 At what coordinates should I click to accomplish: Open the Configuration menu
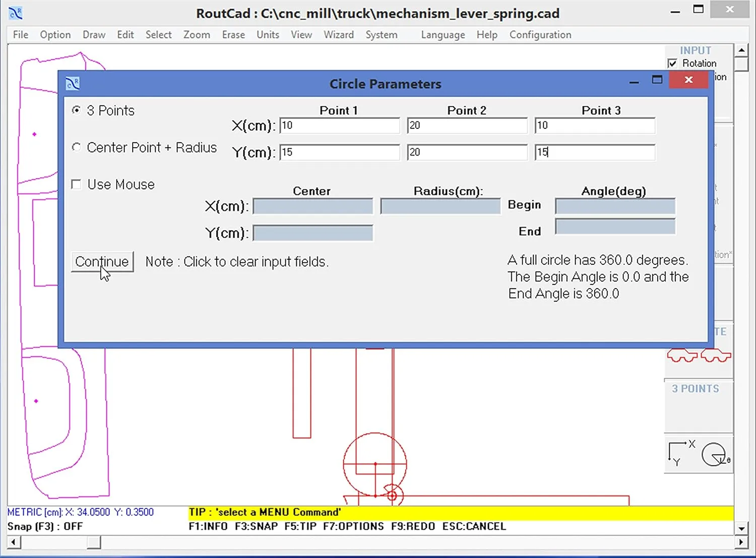540,35
